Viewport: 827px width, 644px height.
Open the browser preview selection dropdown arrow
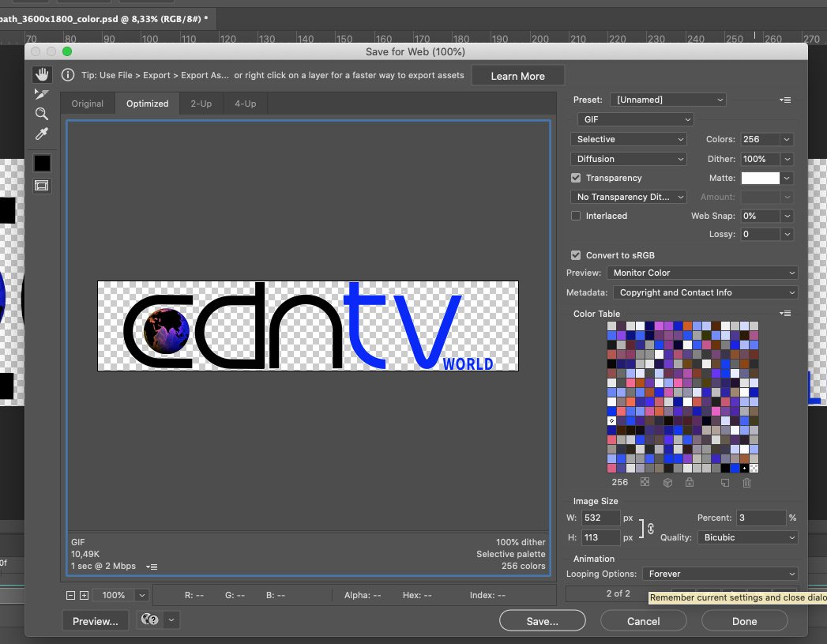coord(171,620)
